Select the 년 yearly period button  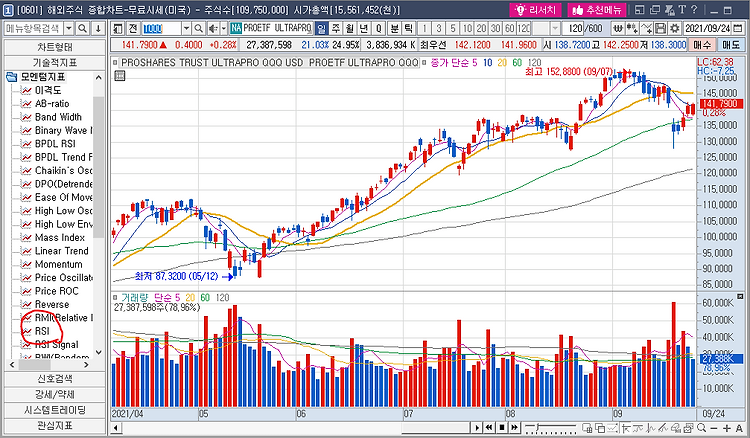(x=364, y=28)
